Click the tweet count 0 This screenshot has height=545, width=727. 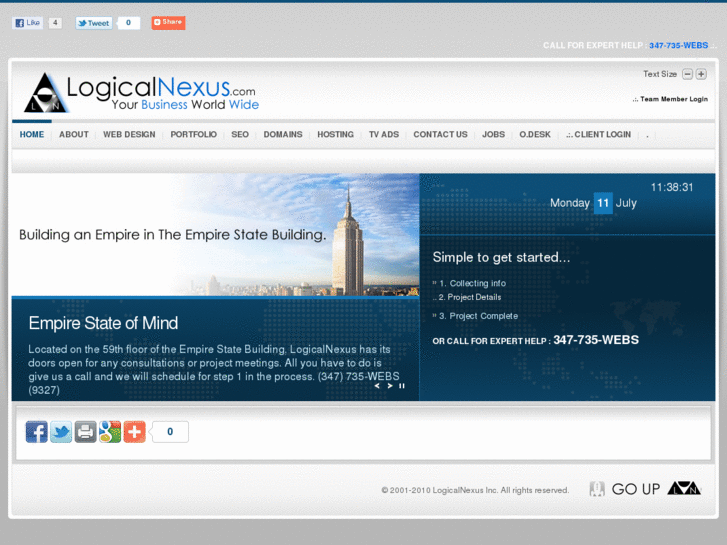click(x=128, y=22)
